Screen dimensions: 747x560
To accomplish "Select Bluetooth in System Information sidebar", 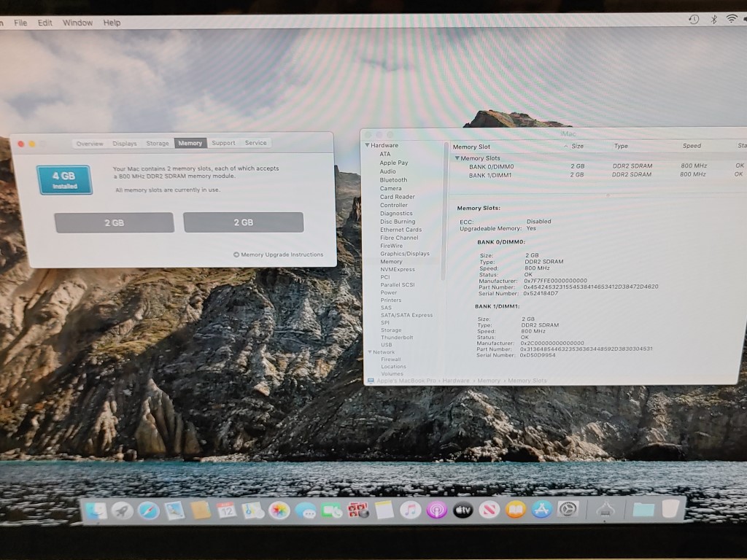I will pos(393,180).
